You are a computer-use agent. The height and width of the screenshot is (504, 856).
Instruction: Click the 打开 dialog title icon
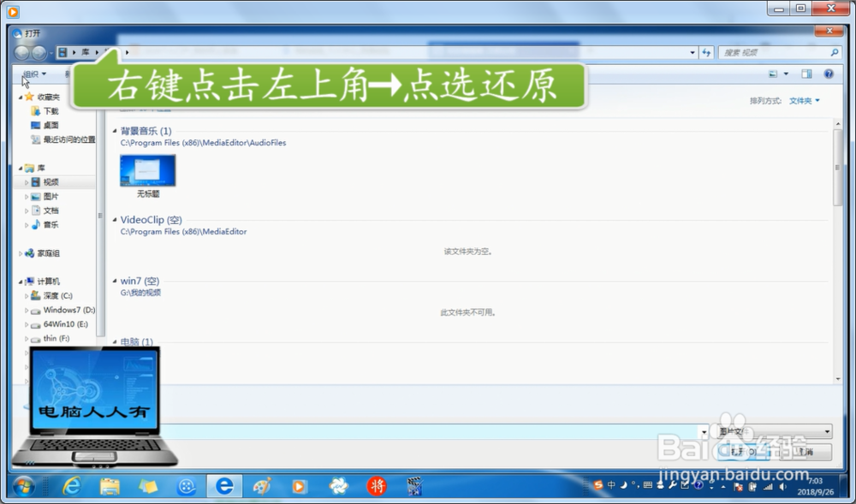click(x=17, y=33)
